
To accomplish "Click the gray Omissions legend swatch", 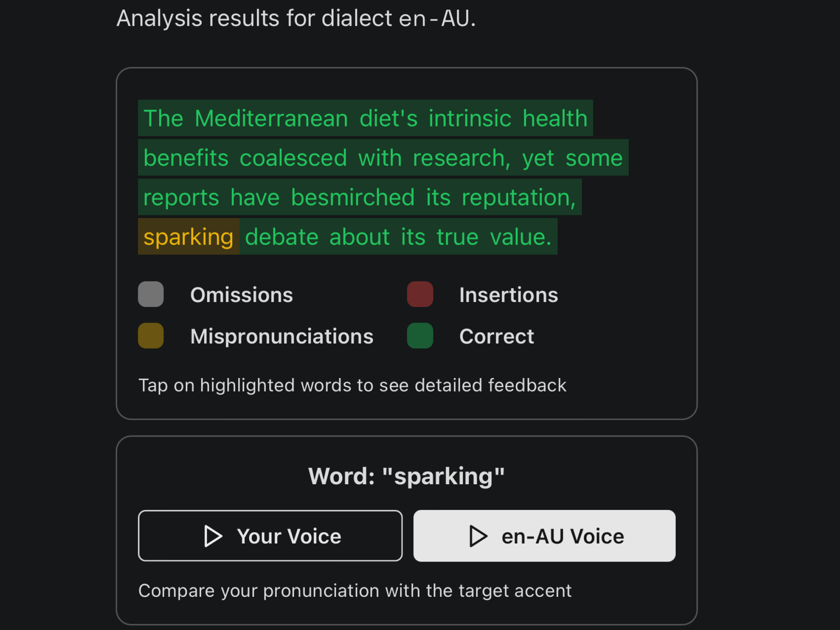I will tap(151, 294).
